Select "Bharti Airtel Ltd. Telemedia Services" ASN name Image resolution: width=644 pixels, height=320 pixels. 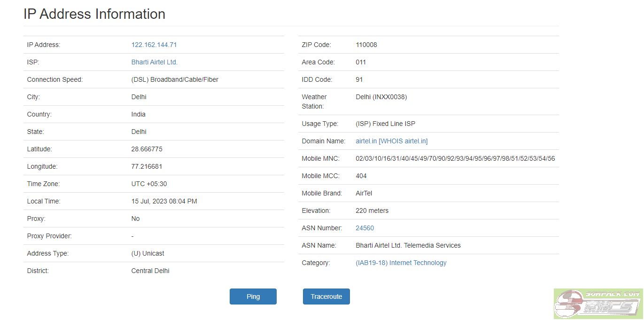(x=408, y=245)
